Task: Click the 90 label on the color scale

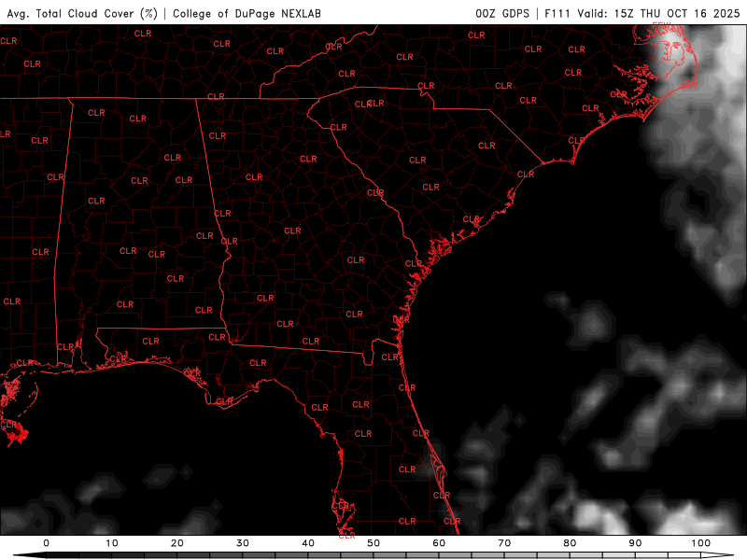Action: pyautogui.click(x=636, y=543)
